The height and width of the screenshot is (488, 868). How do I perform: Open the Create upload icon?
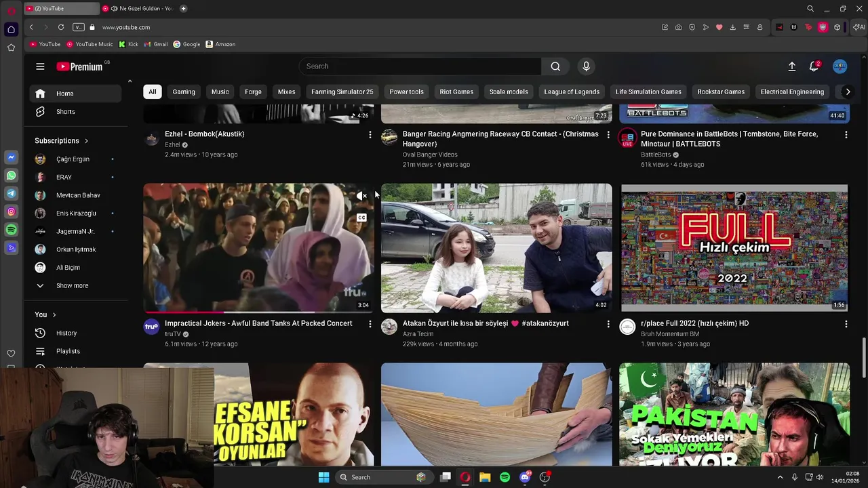pyautogui.click(x=791, y=66)
